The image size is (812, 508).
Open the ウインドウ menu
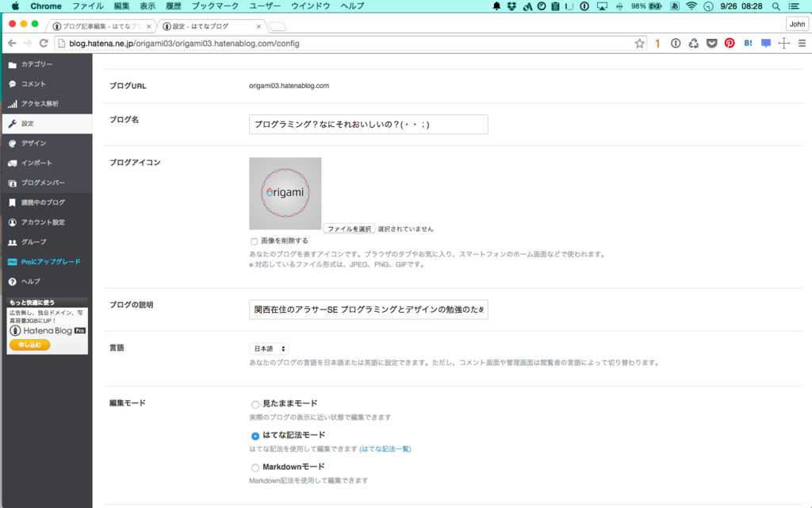[x=310, y=6]
